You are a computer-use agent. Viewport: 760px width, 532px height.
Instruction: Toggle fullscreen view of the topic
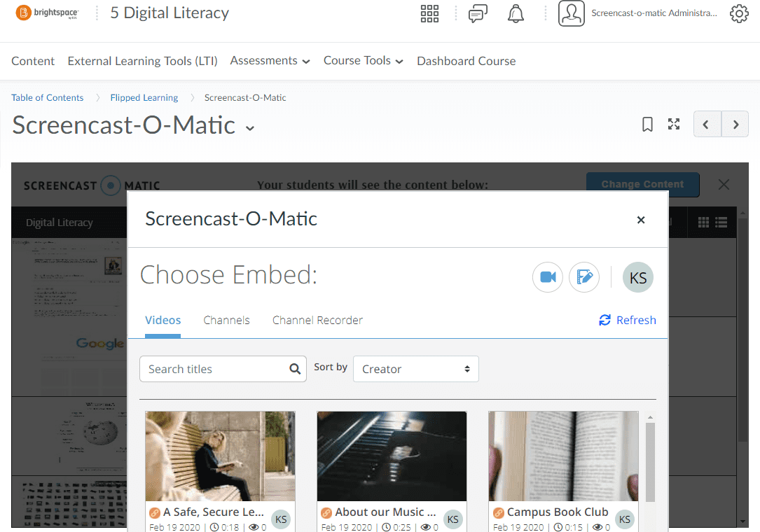[674, 124]
